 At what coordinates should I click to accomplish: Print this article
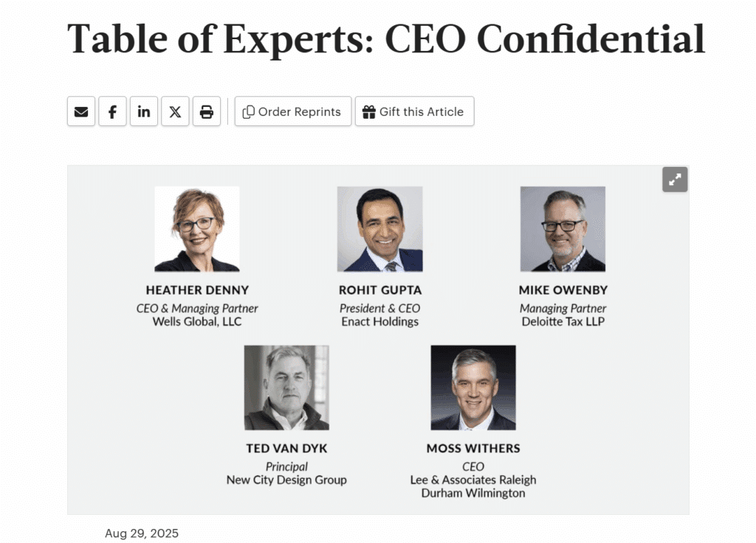[x=207, y=111]
